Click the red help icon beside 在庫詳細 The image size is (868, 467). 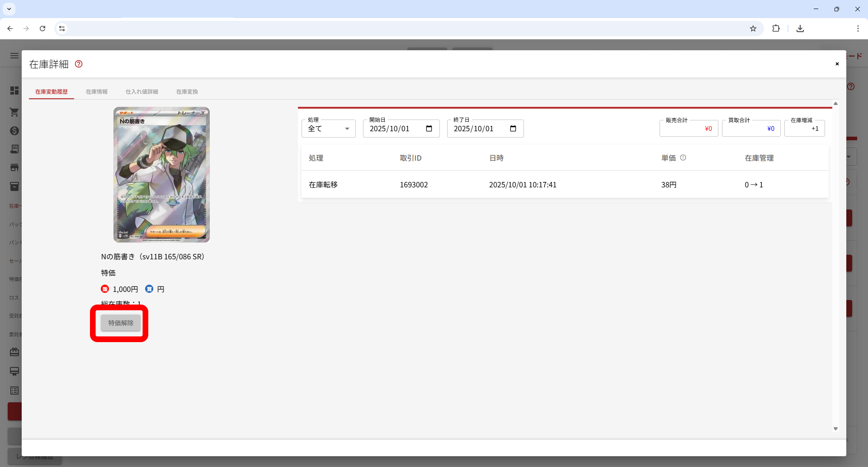coord(79,64)
